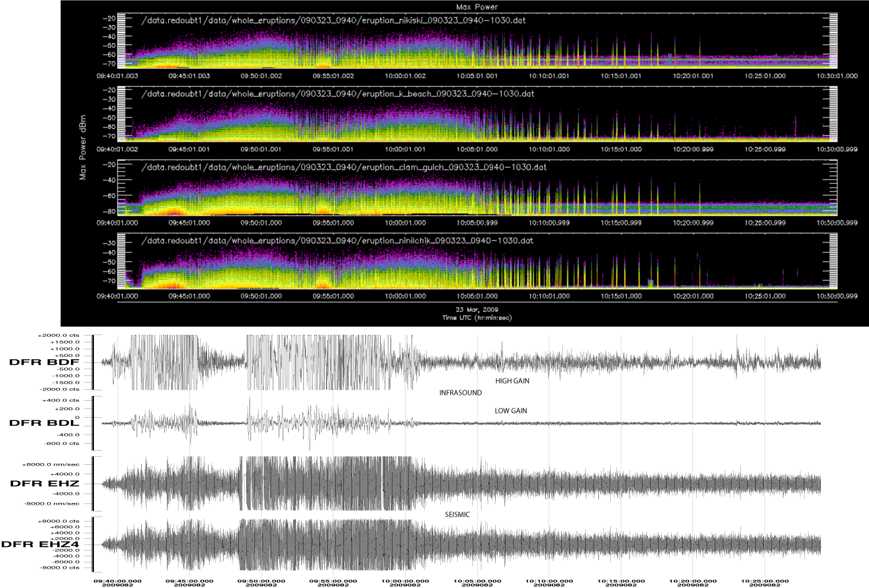Click the '10:00:01.002' tick in nikiski panel
The height and width of the screenshot is (588, 869).
404,76
